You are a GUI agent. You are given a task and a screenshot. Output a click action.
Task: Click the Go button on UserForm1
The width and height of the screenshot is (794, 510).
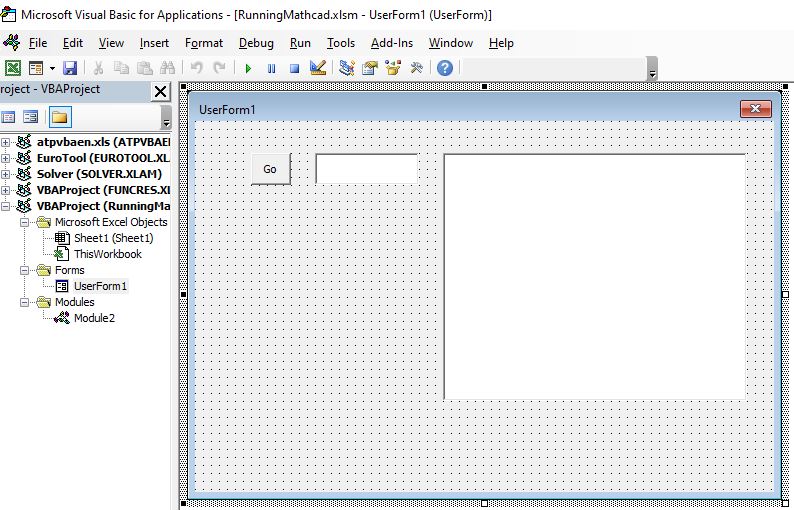pyautogui.click(x=270, y=169)
